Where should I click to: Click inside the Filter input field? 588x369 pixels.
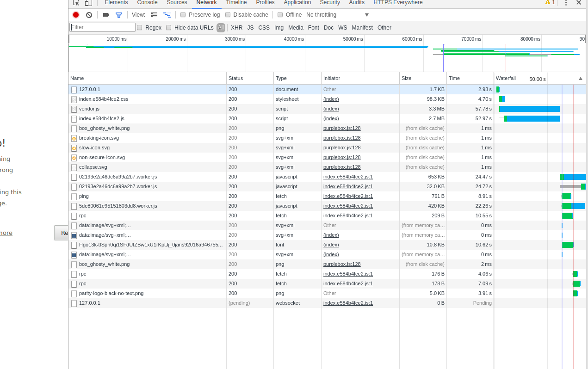[102, 27]
